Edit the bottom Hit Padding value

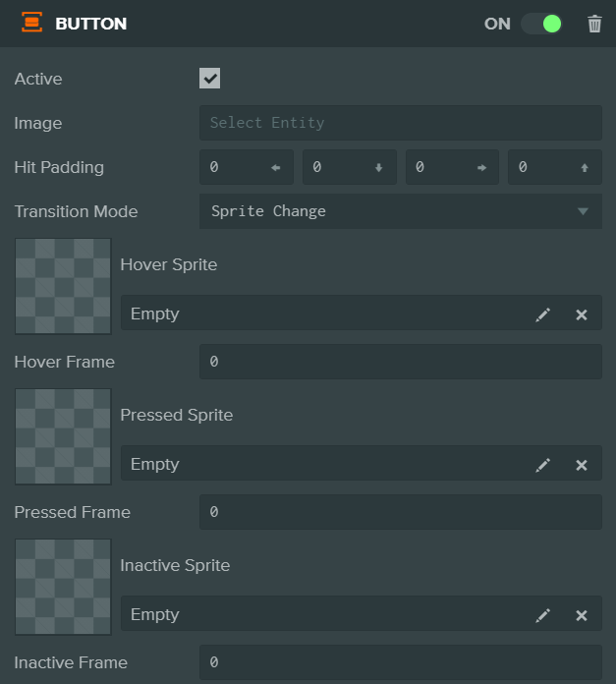click(350, 167)
